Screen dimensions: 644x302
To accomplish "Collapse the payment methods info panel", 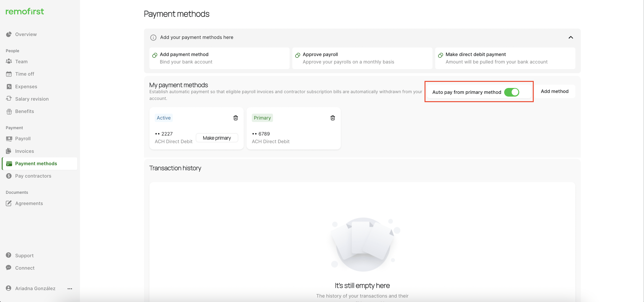I will tap(570, 38).
